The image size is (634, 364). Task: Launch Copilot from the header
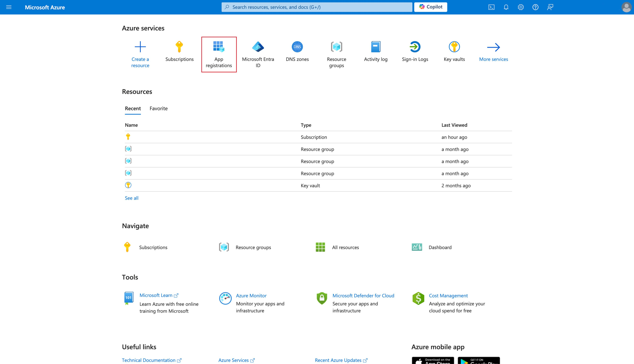click(430, 7)
